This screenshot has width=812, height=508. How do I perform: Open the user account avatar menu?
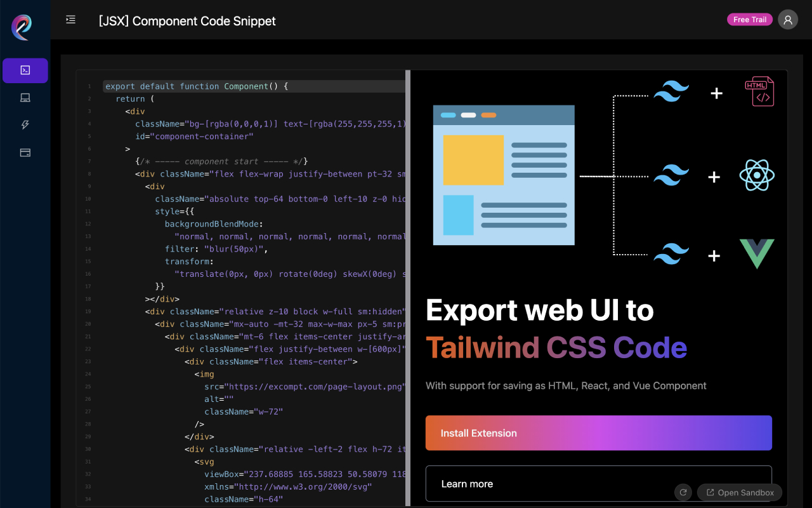coord(788,20)
